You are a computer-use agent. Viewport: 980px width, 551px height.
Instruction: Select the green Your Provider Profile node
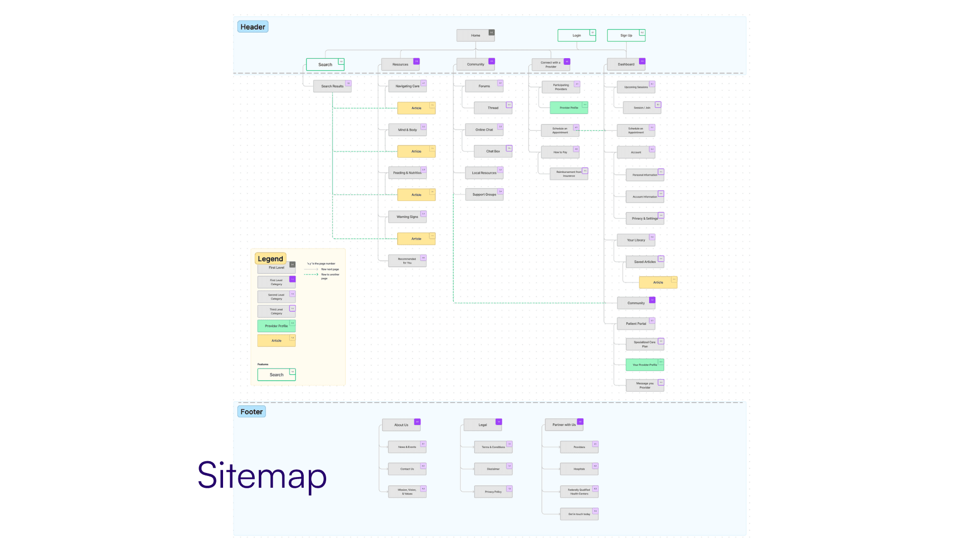click(x=644, y=365)
